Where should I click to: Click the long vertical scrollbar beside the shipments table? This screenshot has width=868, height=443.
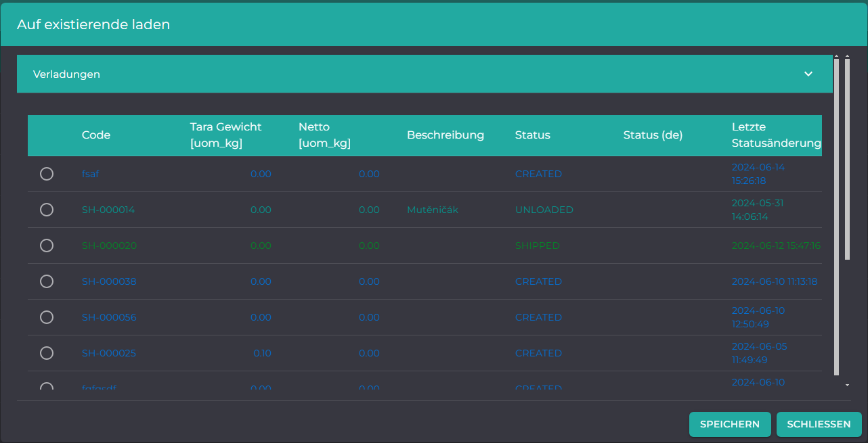coord(837,216)
